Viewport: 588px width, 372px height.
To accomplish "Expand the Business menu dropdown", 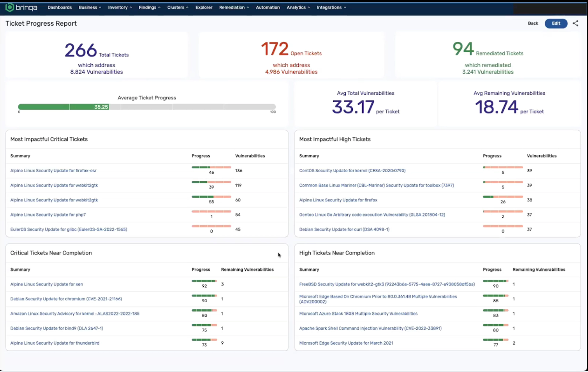I will pos(90,8).
